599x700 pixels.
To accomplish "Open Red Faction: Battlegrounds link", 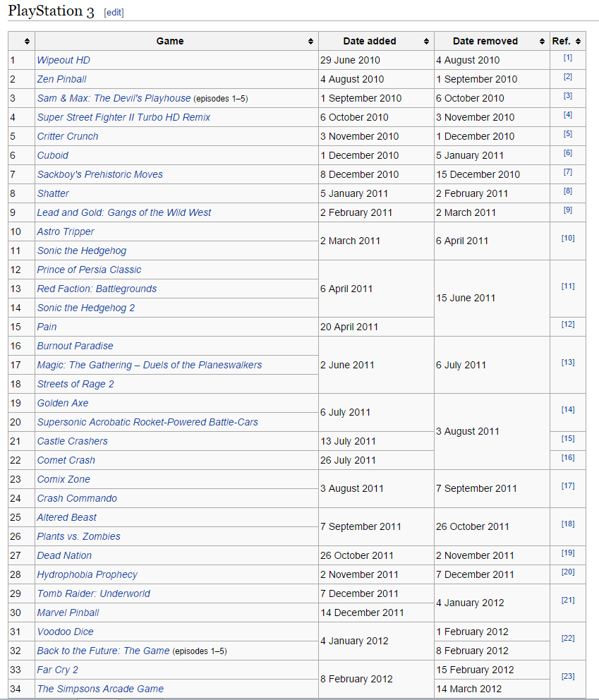I will (x=97, y=289).
